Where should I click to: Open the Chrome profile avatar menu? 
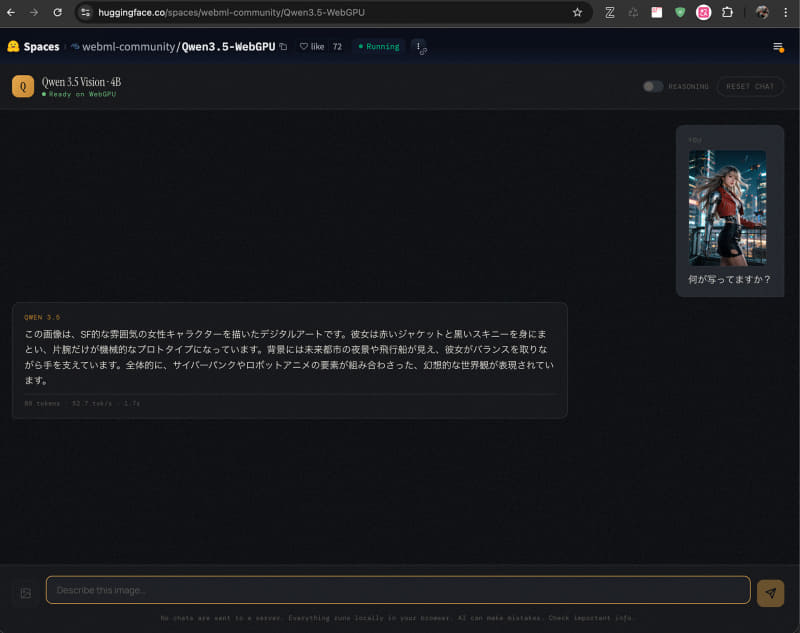762,14
